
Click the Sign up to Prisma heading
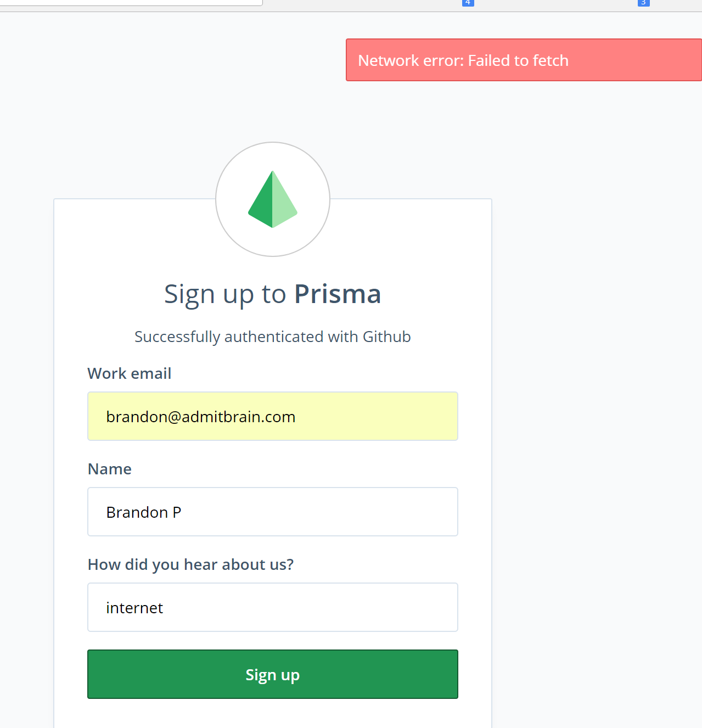[273, 294]
